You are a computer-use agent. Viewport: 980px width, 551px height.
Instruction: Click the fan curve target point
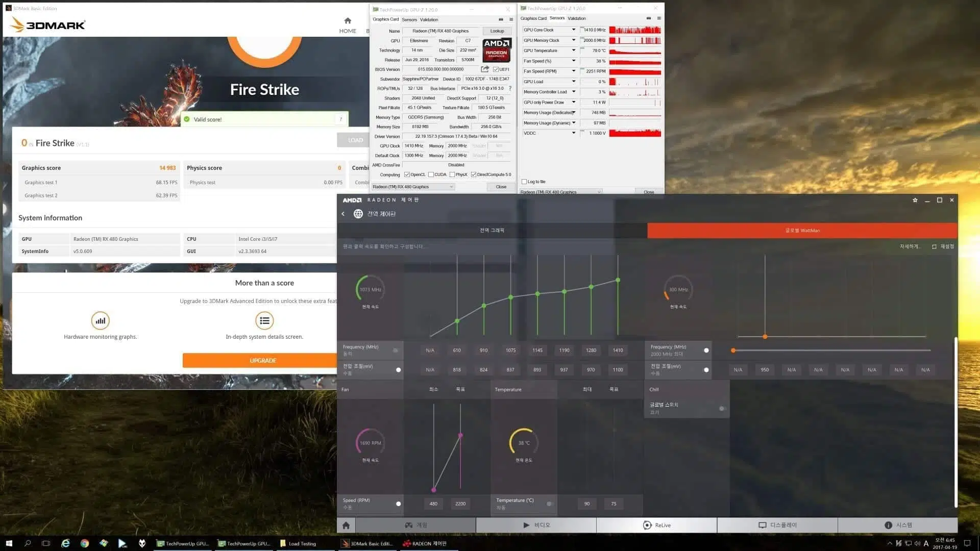[460, 436]
